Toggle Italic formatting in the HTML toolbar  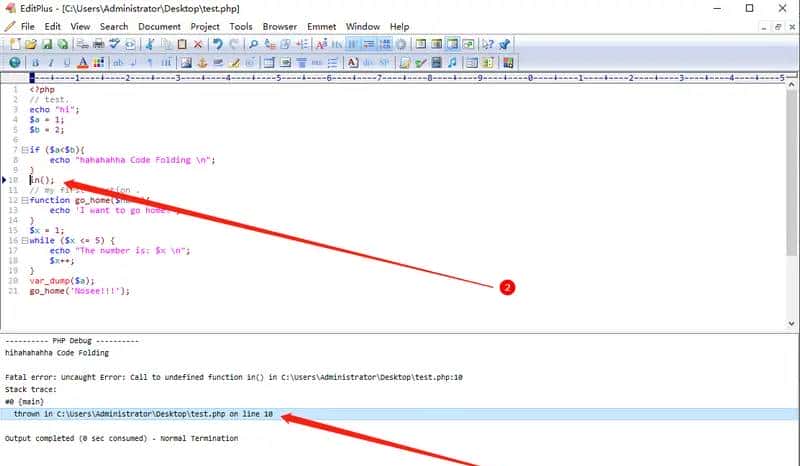(x=51, y=62)
